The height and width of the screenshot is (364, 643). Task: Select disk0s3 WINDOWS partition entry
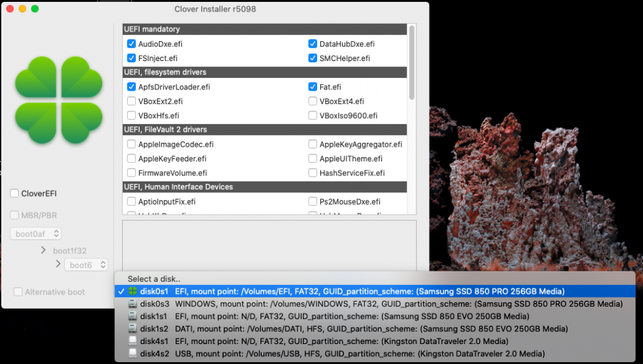click(376, 304)
